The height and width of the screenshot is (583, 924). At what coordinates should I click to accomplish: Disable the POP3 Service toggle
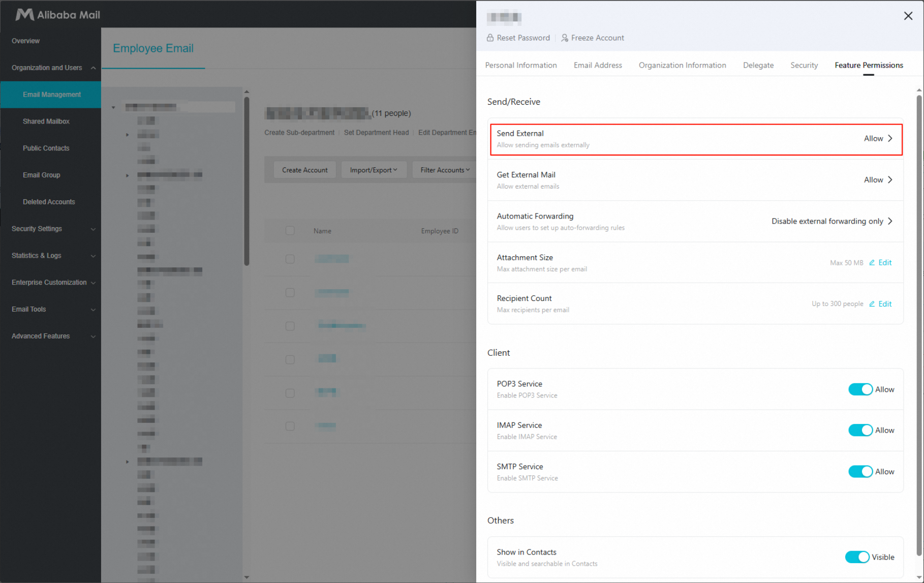(860, 389)
